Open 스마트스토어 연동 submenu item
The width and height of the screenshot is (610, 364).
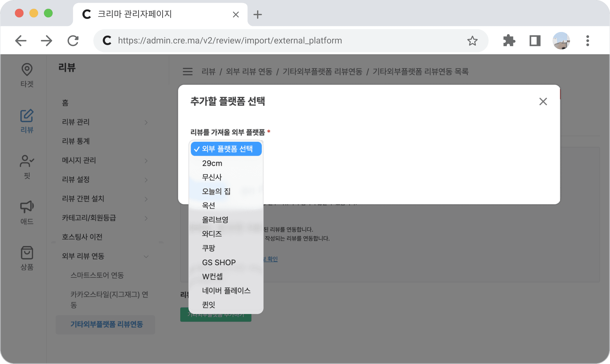point(97,275)
